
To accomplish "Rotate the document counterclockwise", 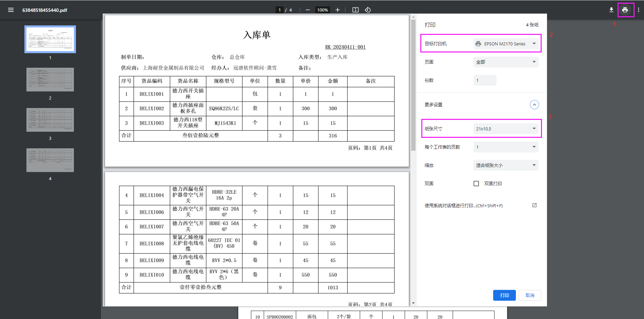I will pyautogui.click(x=368, y=10).
